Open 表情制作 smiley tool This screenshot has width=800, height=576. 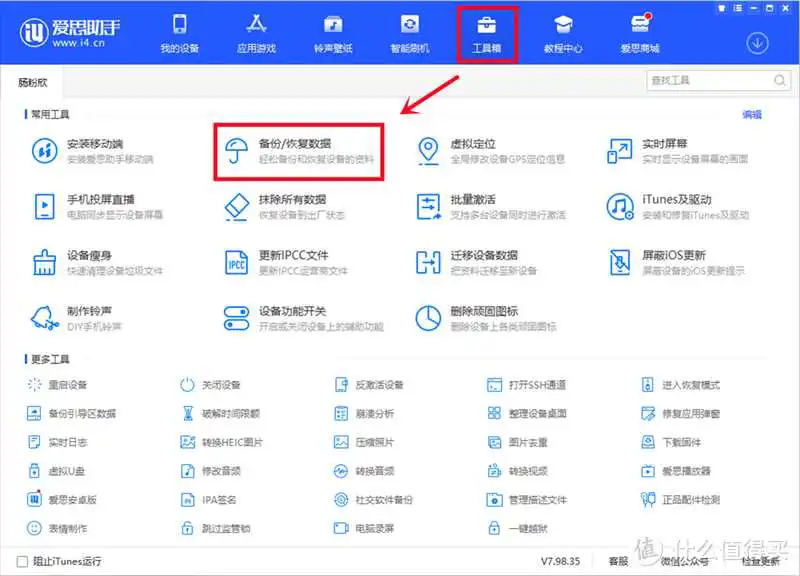(57, 528)
